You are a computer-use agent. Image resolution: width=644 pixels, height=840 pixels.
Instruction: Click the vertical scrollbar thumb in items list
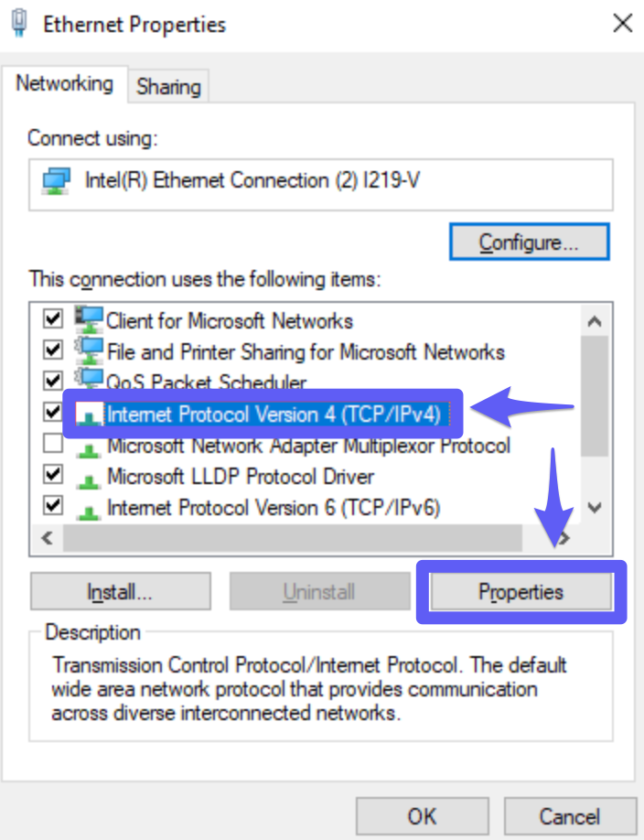(x=595, y=396)
